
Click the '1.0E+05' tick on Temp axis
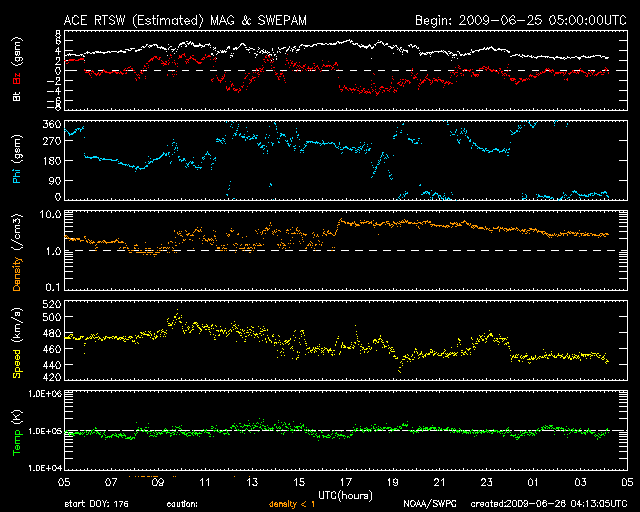(x=45, y=431)
